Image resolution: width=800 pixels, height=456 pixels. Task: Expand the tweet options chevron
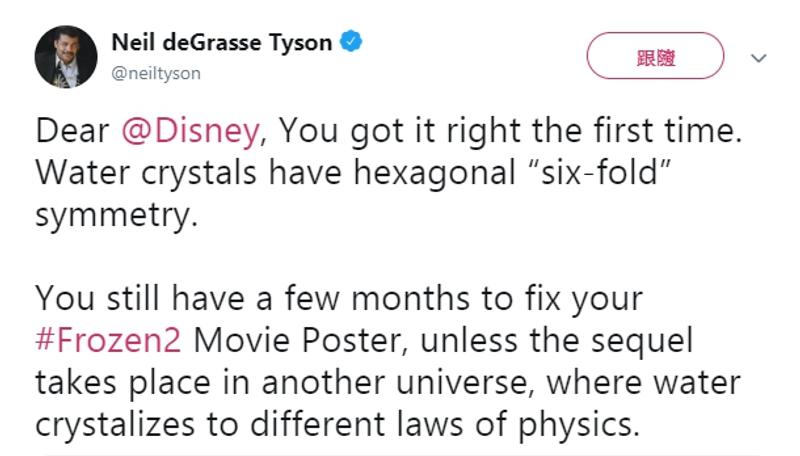758,58
